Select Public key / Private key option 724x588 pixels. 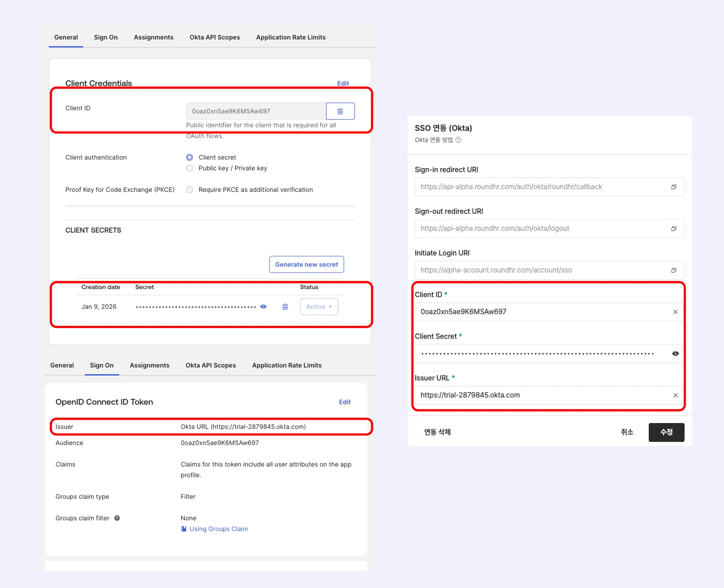pyautogui.click(x=190, y=168)
